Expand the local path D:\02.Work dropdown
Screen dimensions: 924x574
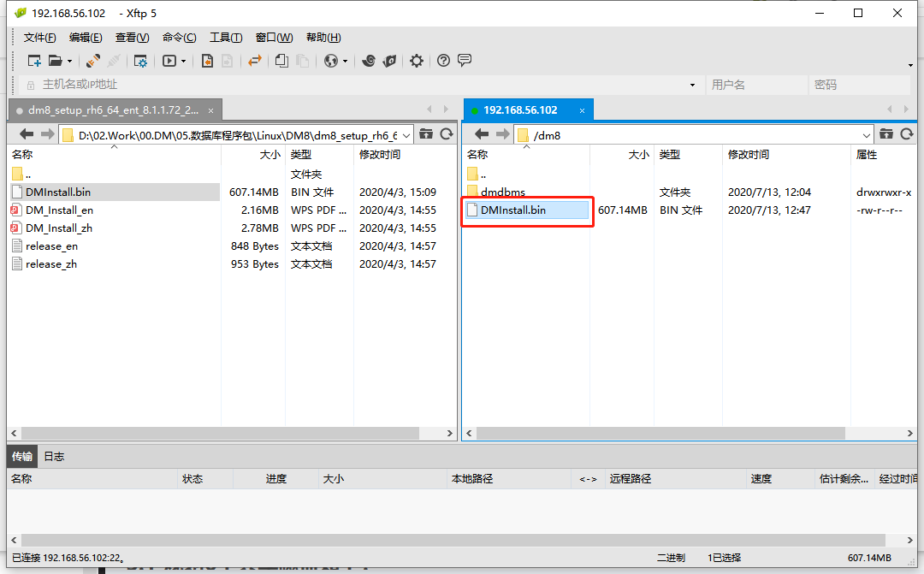coord(406,135)
